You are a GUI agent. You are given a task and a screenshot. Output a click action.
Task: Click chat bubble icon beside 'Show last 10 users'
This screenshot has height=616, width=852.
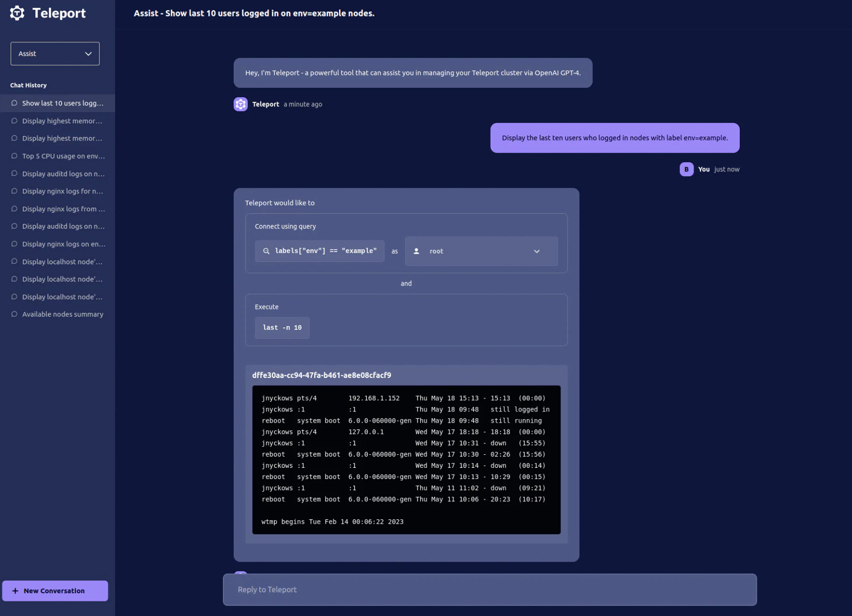point(14,103)
